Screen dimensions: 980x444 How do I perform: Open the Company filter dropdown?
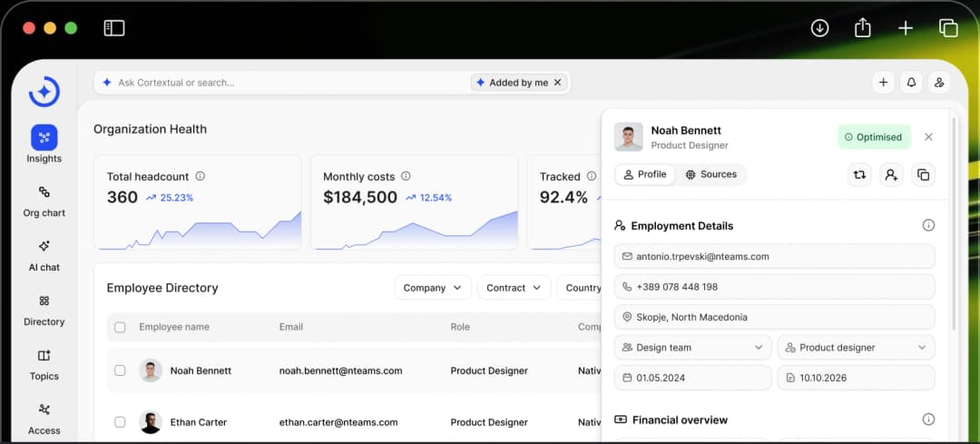click(433, 288)
